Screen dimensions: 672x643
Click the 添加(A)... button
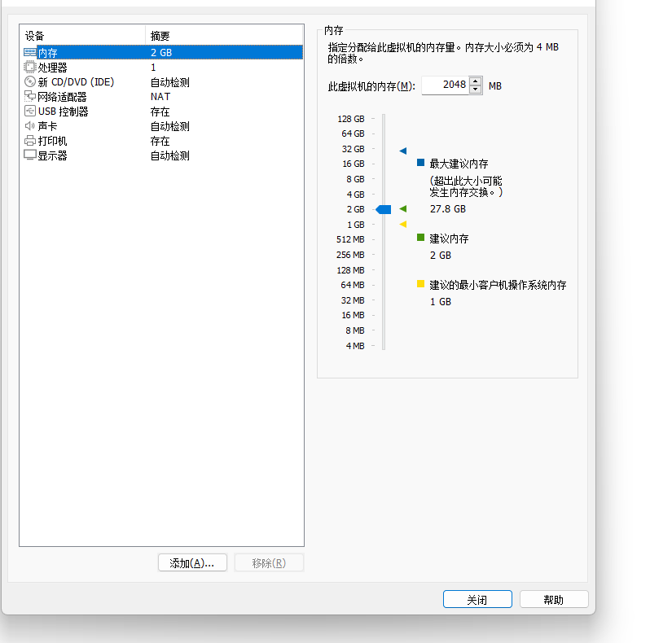point(192,563)
